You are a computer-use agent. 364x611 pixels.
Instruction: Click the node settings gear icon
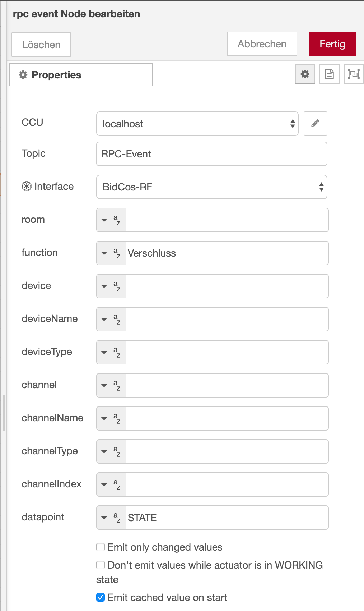[x=305, y=74]
